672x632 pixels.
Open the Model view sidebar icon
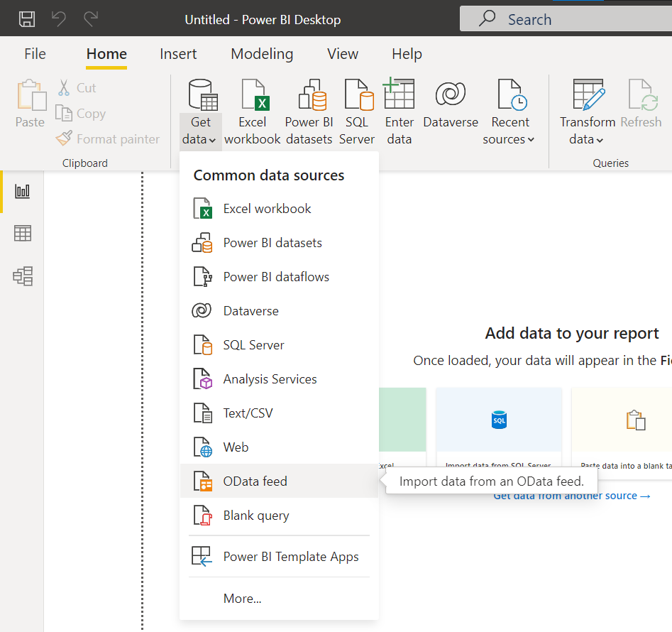coord(23,276)
